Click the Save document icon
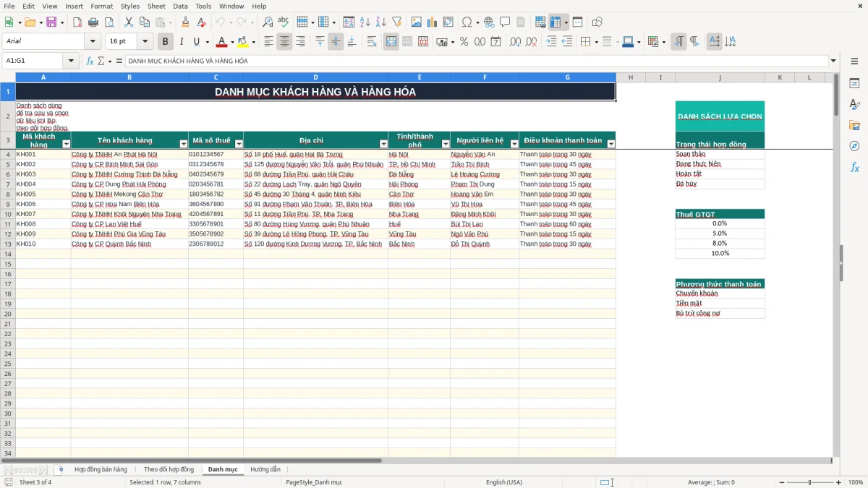This screenshot has height=488, width=868. [51, 22]
